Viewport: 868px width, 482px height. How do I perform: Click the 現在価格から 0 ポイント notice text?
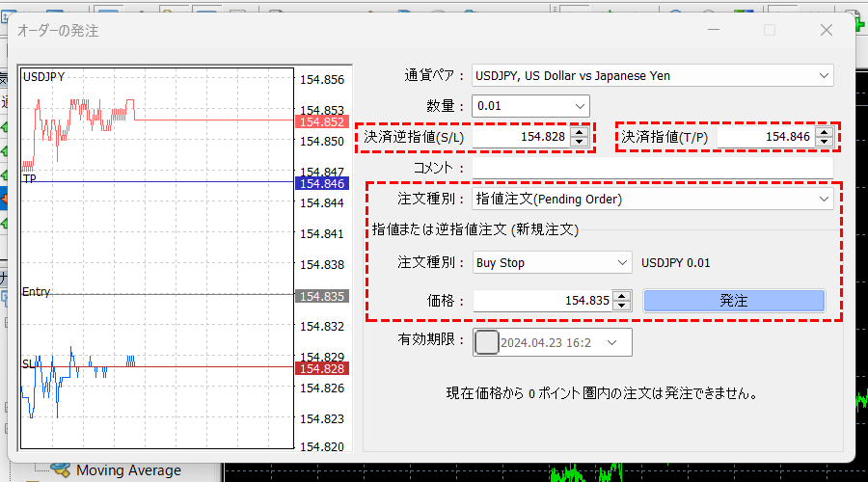[602, 393]
